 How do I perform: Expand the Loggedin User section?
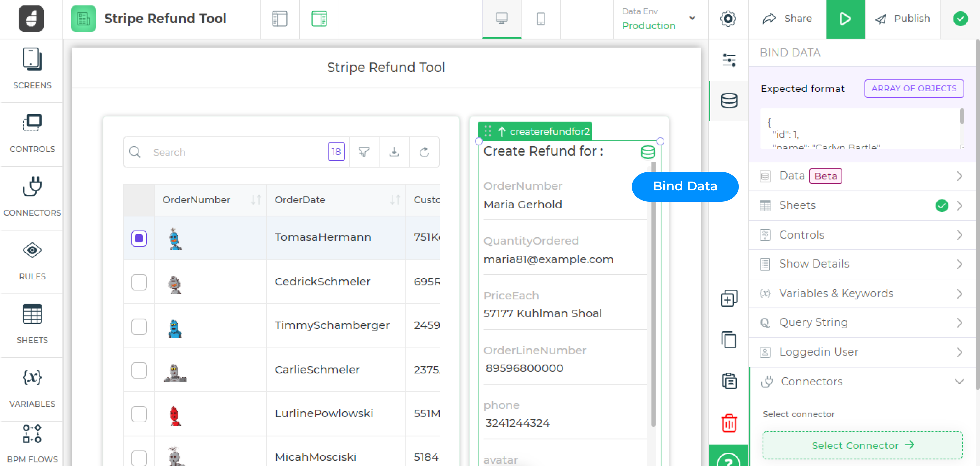pos(862,352)
